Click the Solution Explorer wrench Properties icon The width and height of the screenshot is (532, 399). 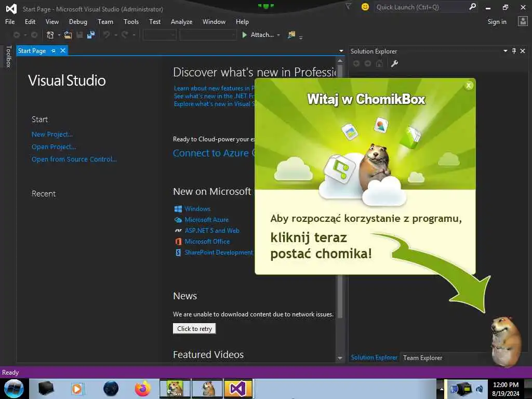point(394,63)
